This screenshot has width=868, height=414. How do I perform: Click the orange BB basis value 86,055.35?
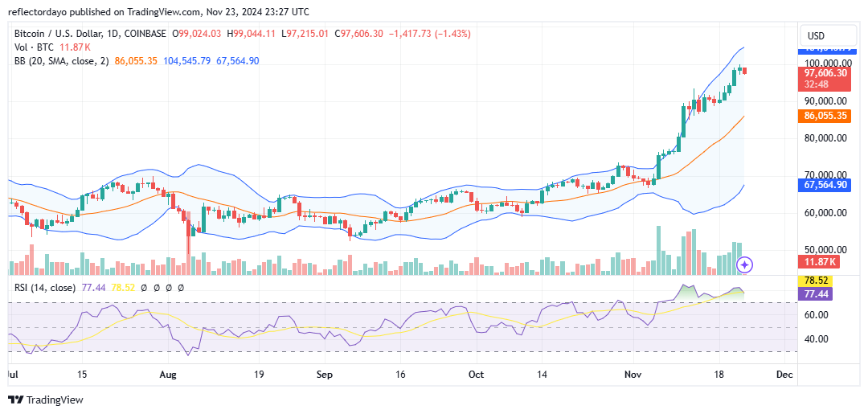click(136, 61)
